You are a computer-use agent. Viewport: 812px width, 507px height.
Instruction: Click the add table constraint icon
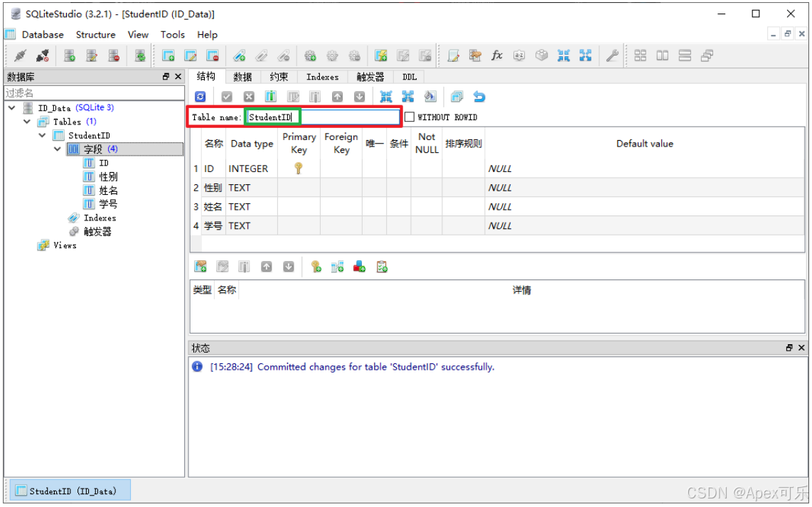201,267
